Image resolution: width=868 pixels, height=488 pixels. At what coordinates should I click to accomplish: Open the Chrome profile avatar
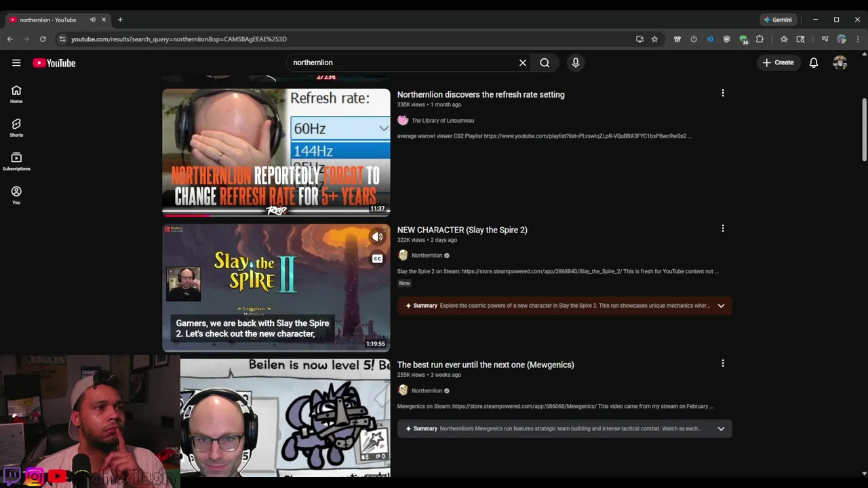(x=842, y=39)
